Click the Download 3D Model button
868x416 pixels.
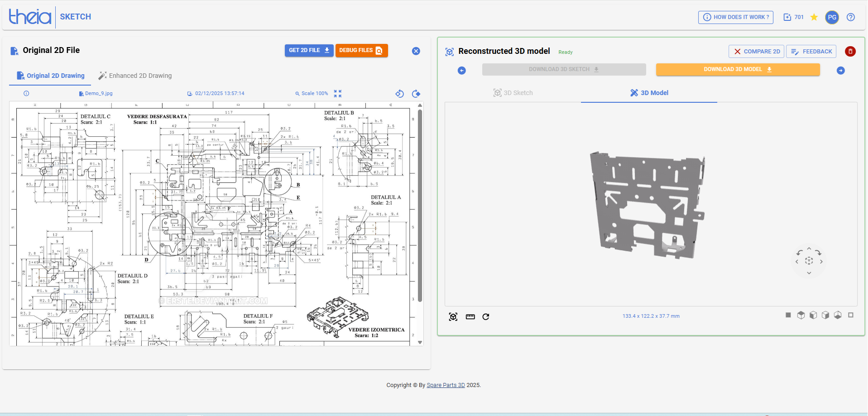(738, 69)
